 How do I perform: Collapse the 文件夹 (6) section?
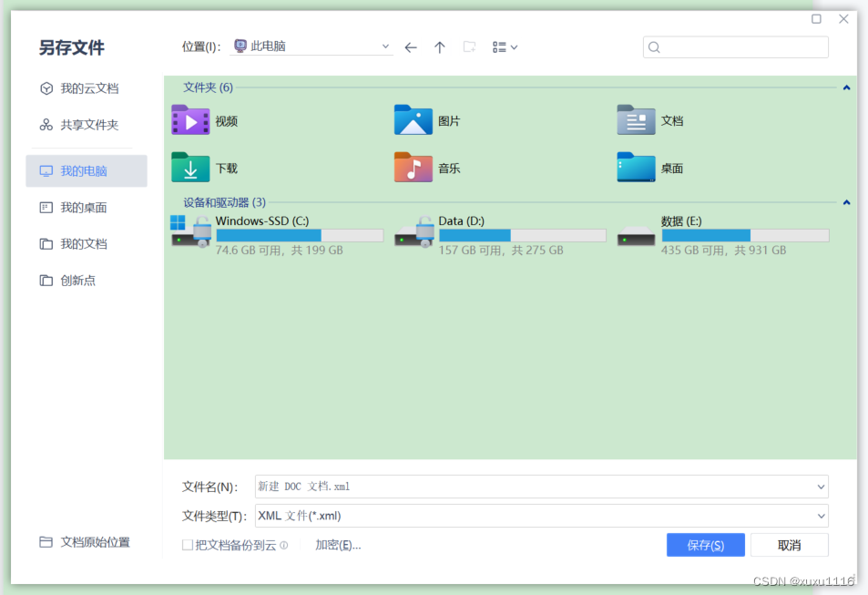click(x=846, y=87)
